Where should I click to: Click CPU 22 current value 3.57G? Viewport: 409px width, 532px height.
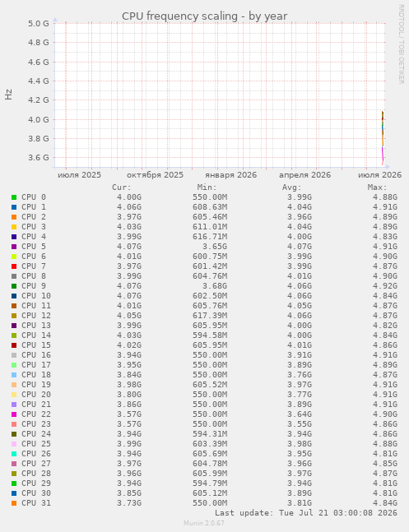[x=129, y=414]
